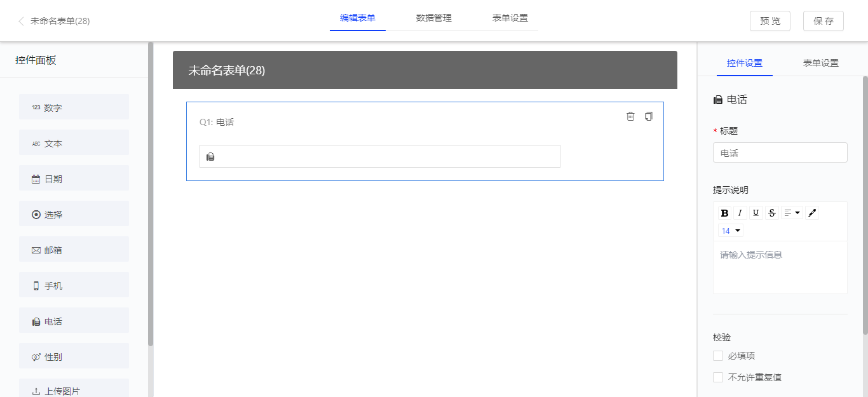Enable the 必填项 checkbox

click(718, 356)
